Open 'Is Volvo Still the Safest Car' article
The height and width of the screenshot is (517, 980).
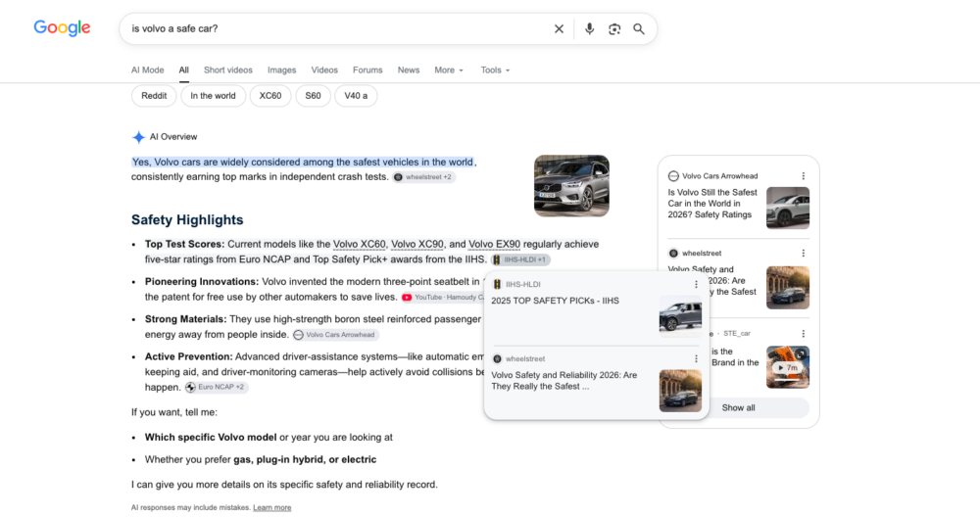pos(712,204)
